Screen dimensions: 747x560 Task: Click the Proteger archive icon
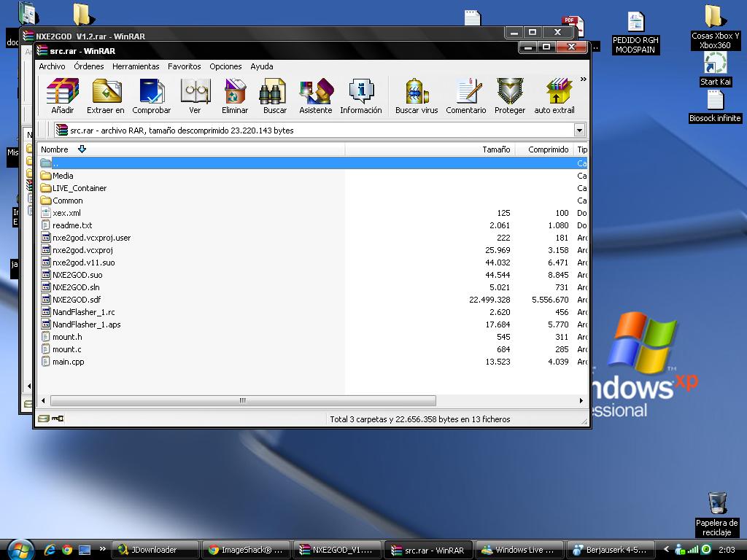510,95
